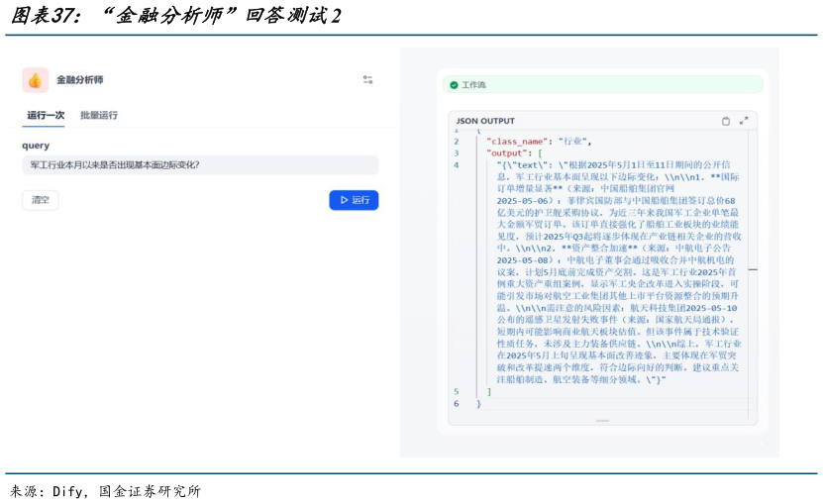Screen dimensions: 823x504
Task: Switch to the 运行一次 tab
Action: click(46, 115)
